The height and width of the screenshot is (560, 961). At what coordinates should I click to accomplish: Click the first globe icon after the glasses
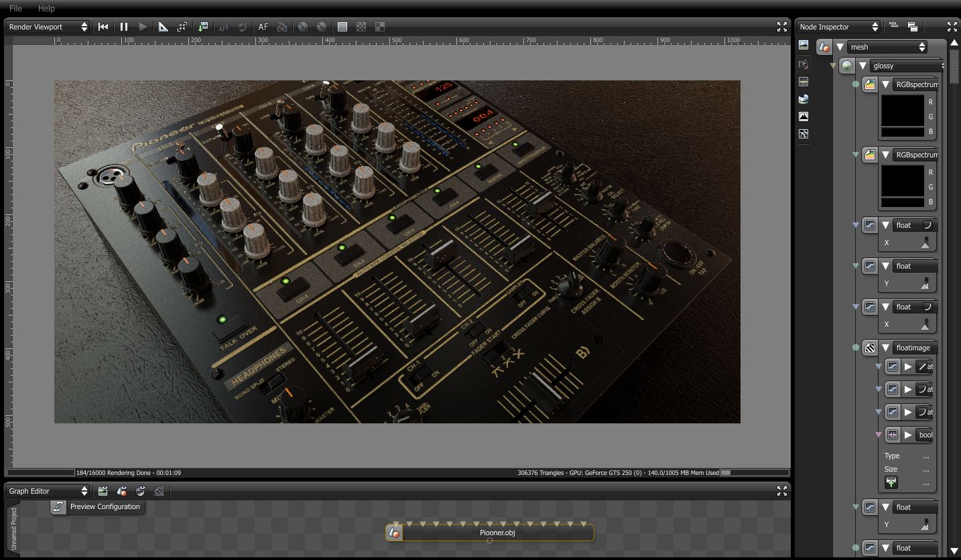pyautogui.click(x=303, y=27)
